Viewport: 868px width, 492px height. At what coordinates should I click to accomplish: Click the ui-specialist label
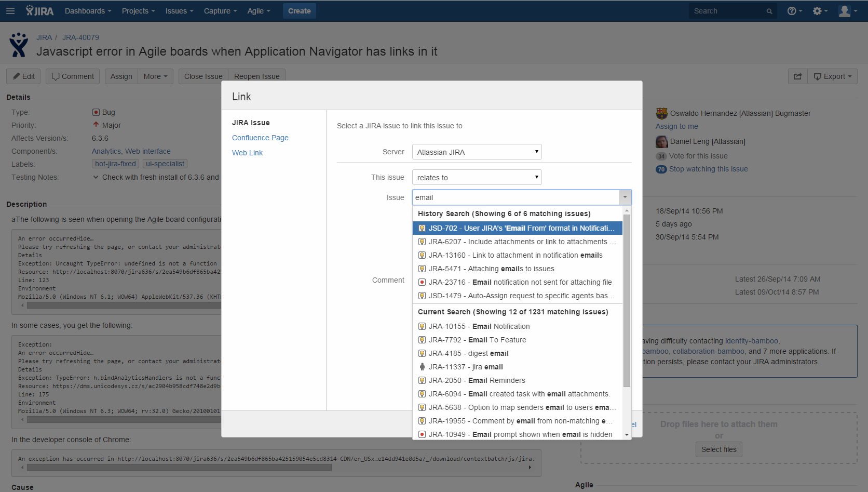tap(165, 164)
